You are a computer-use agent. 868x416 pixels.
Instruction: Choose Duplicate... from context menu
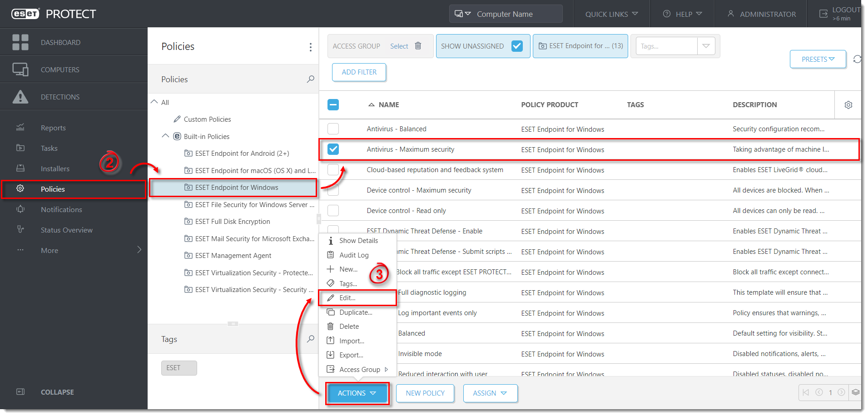[358, 312]
